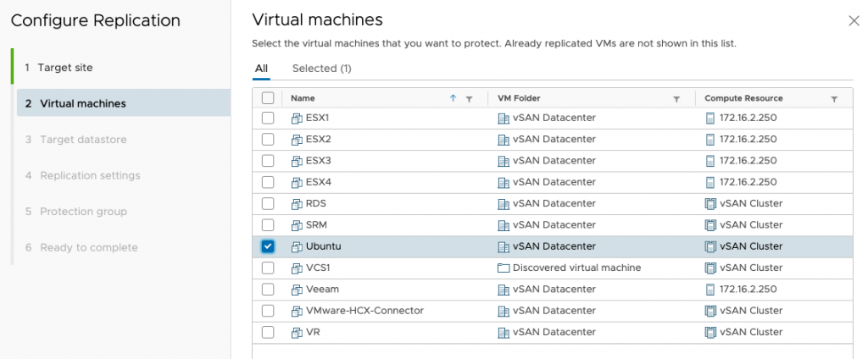This screenshot has width=868, height=359.
Task: Click the SRM VM name
Action: click(317, 224)
